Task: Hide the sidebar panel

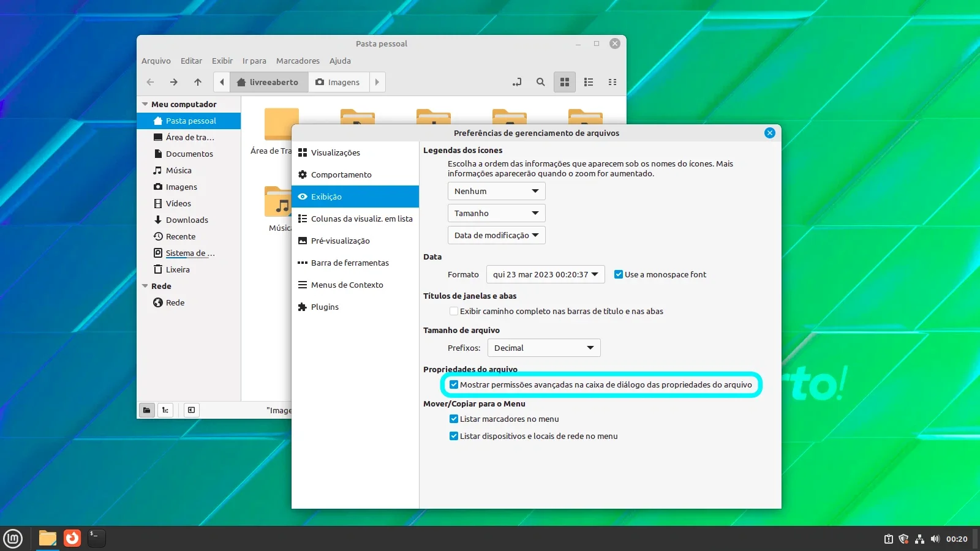Action: coord(192,410)
